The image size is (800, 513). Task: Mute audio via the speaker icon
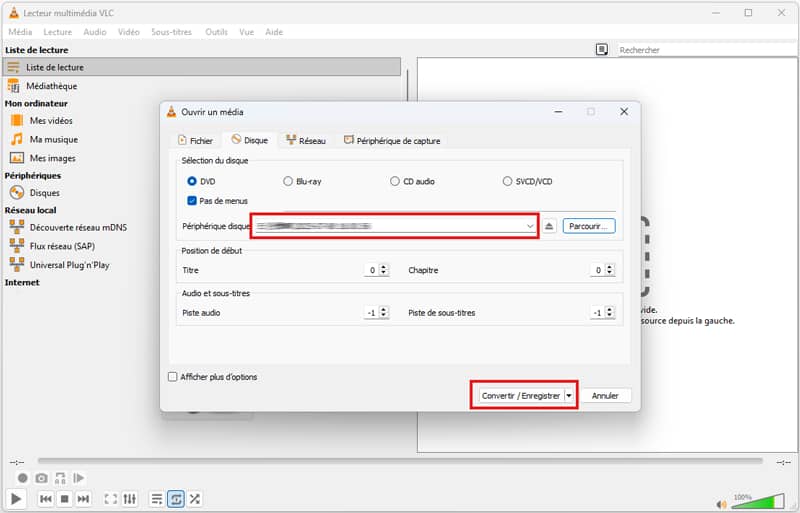pos(721,504)
